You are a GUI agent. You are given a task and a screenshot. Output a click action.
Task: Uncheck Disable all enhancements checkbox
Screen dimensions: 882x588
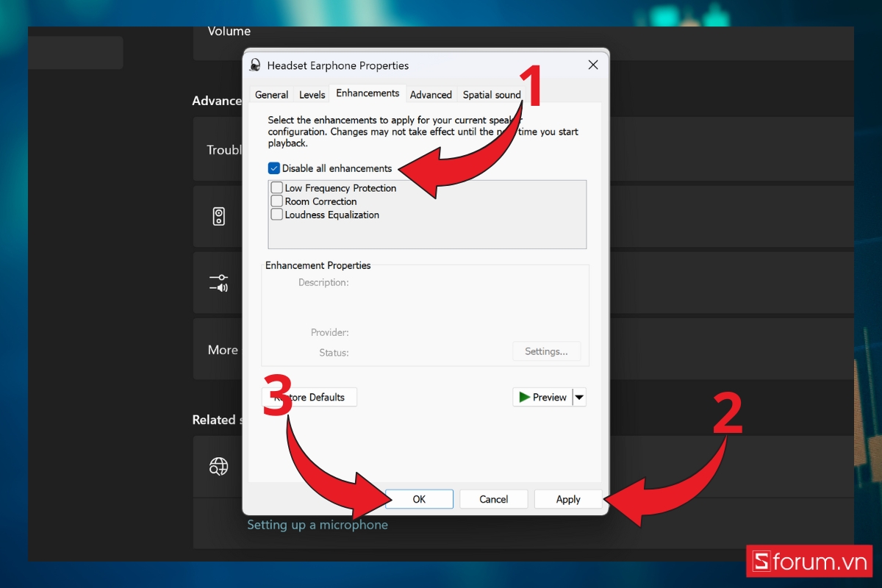274,168
